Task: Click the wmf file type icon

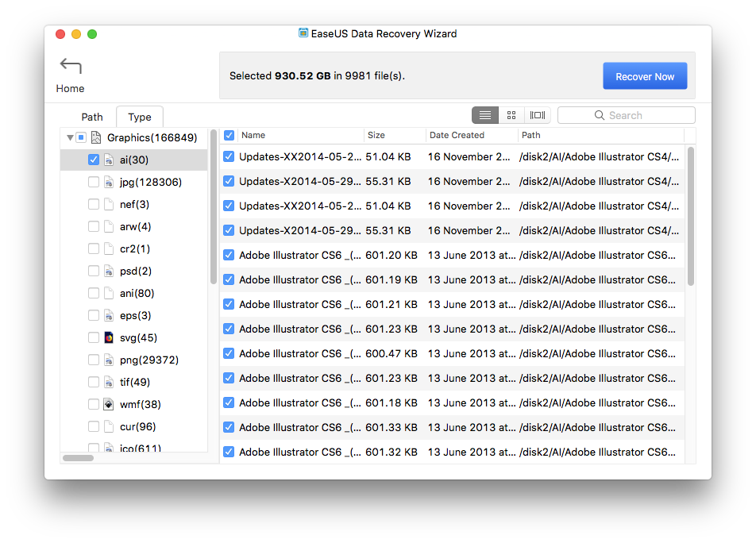Action: pos(109,404)
